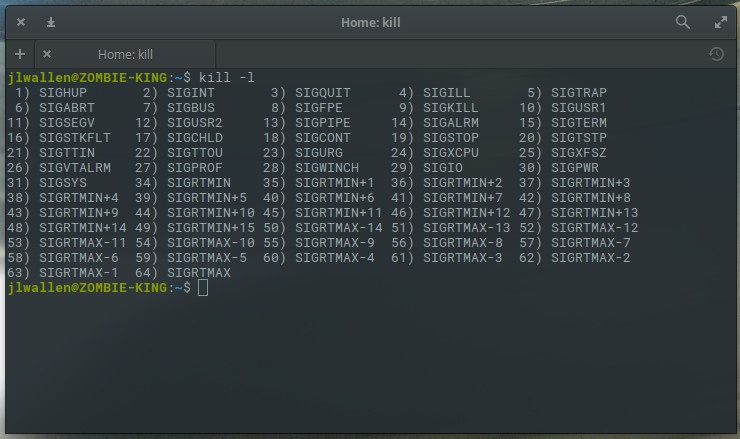Open the terminal search (magnifier) icon

tap(682, 22)
